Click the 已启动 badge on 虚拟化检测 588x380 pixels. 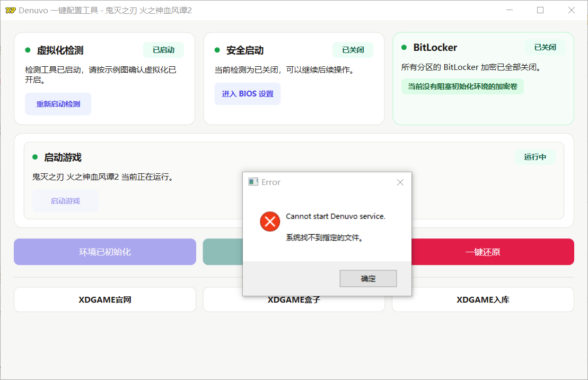tap(163, 50)
